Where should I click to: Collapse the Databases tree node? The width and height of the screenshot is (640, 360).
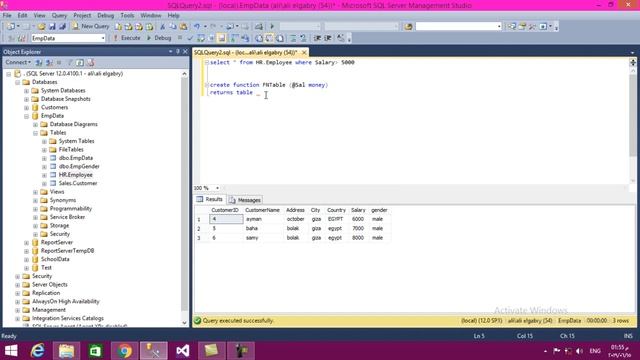(x=18, y=82)
